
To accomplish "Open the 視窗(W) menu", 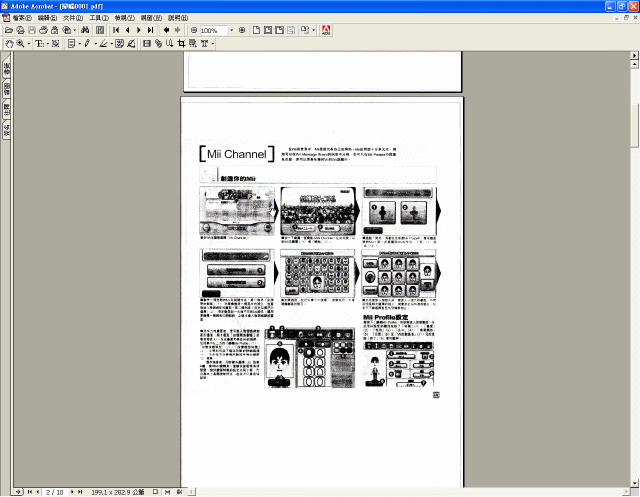I will coord(151,18).
